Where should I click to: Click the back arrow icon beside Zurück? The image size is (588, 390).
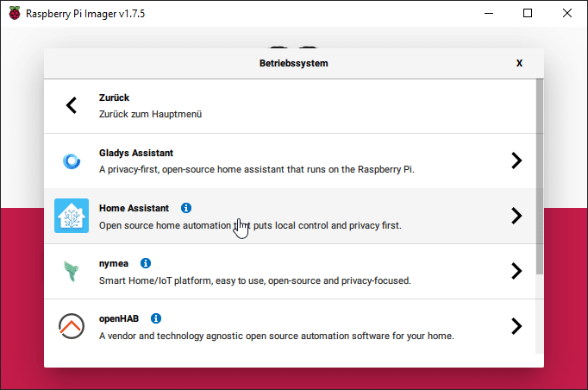[72, 105]
